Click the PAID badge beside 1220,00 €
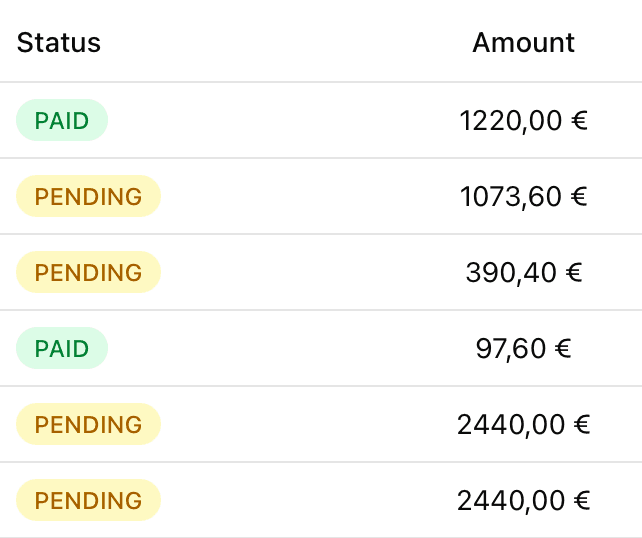Image resolution: width=642 pixels, height=538 pixels. pyautogui.click(x=62, y=121)
